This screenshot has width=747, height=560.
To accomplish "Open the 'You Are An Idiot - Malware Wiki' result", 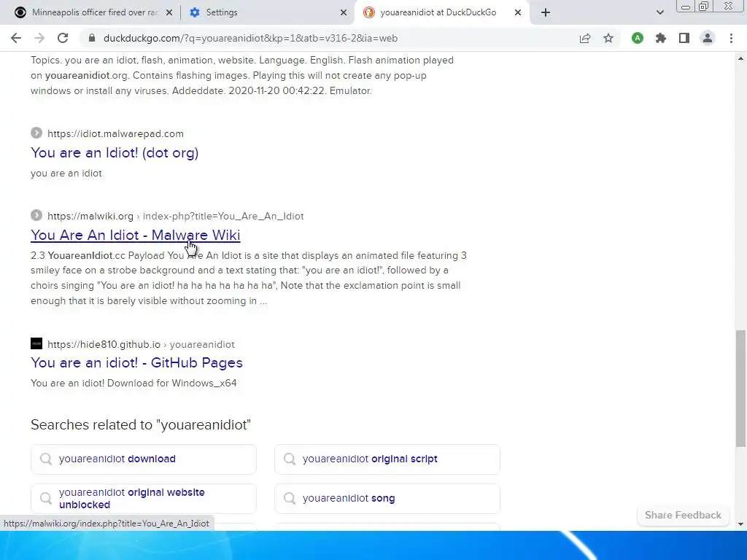I will click(135, 236).
